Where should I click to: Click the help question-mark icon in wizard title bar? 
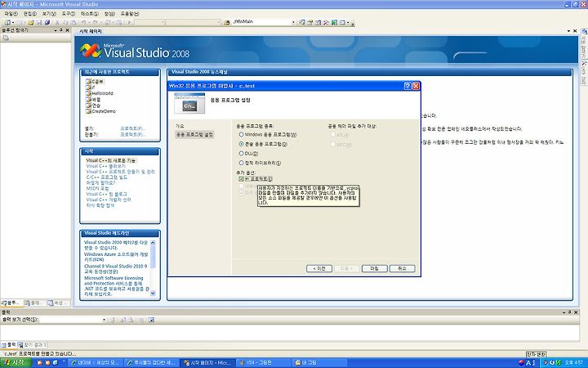click(408, 86)
